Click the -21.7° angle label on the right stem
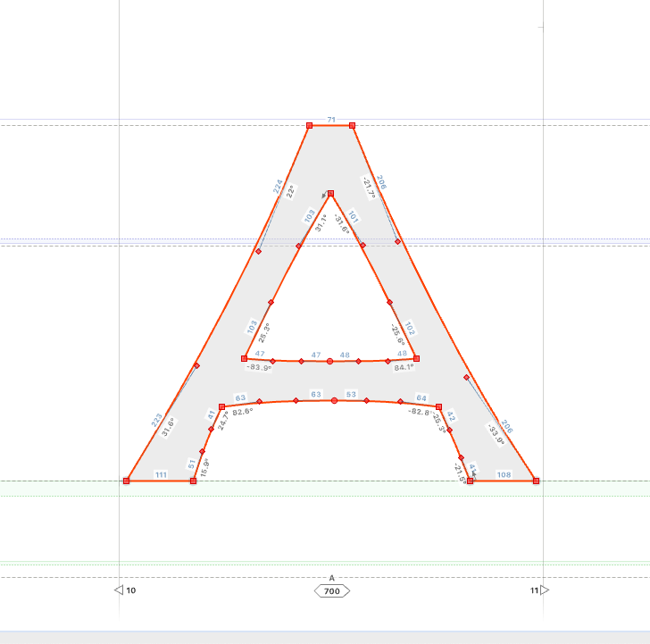Screen dimensions: 650x644 click(369, 188)
